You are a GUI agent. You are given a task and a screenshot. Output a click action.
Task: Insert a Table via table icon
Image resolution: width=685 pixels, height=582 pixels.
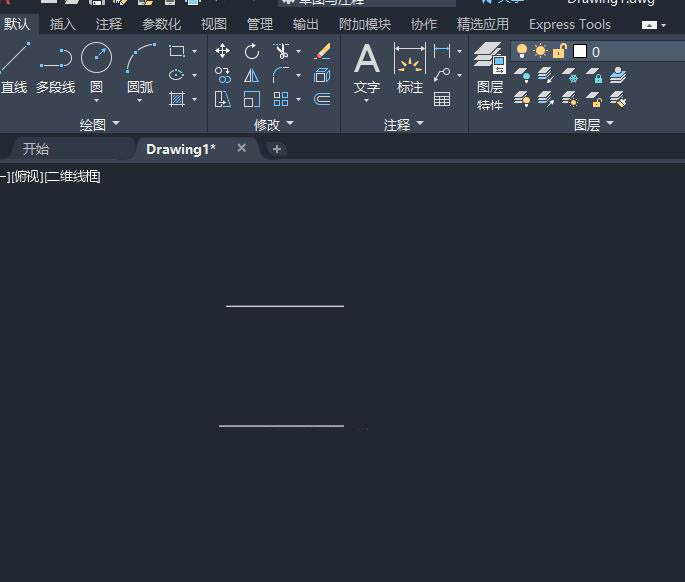442,99
